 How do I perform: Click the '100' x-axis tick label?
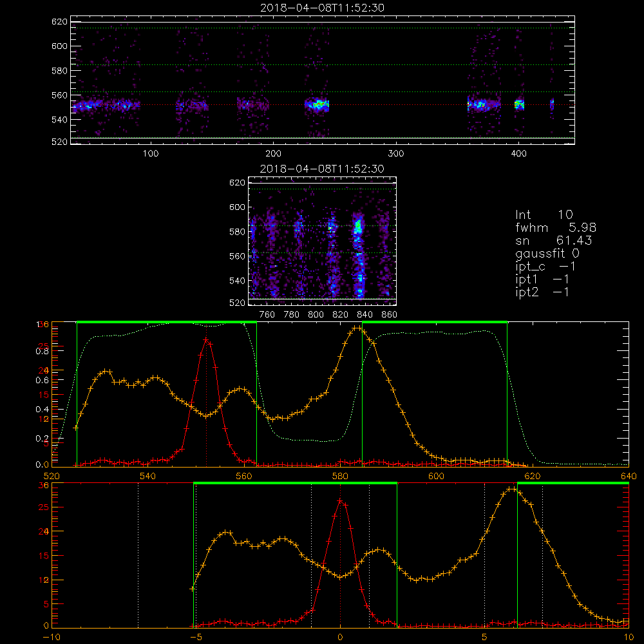151,154
